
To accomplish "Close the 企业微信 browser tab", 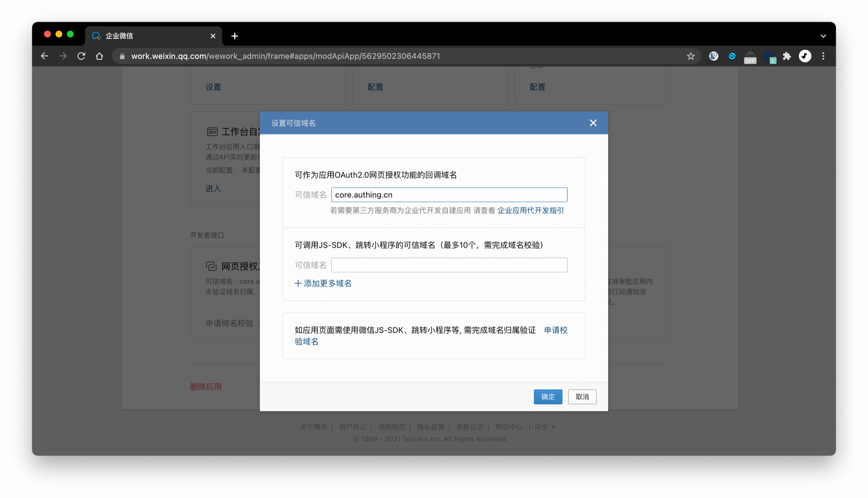I will point(213,36).
